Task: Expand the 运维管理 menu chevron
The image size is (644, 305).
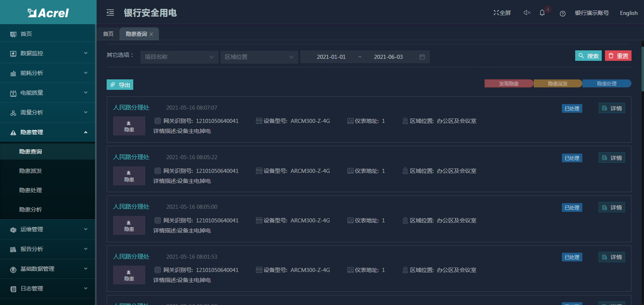Action: (86, 229)
